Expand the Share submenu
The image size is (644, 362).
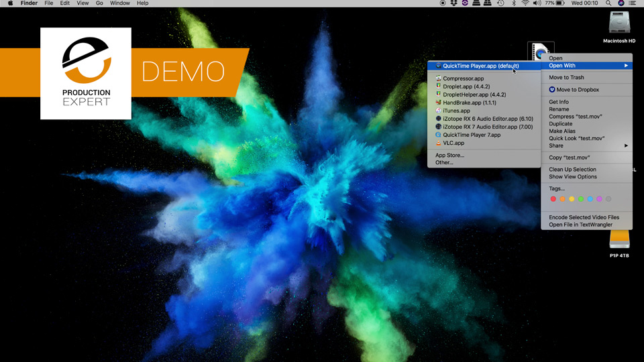586,145
